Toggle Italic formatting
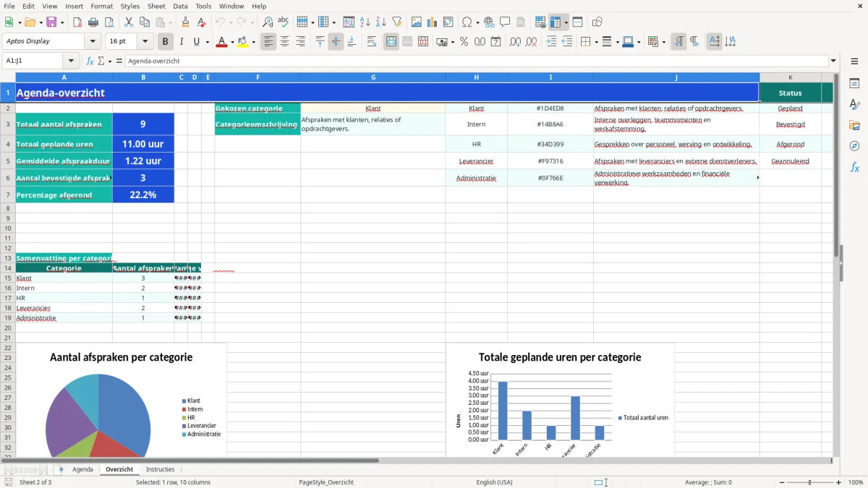 click(x=182, y=42)
